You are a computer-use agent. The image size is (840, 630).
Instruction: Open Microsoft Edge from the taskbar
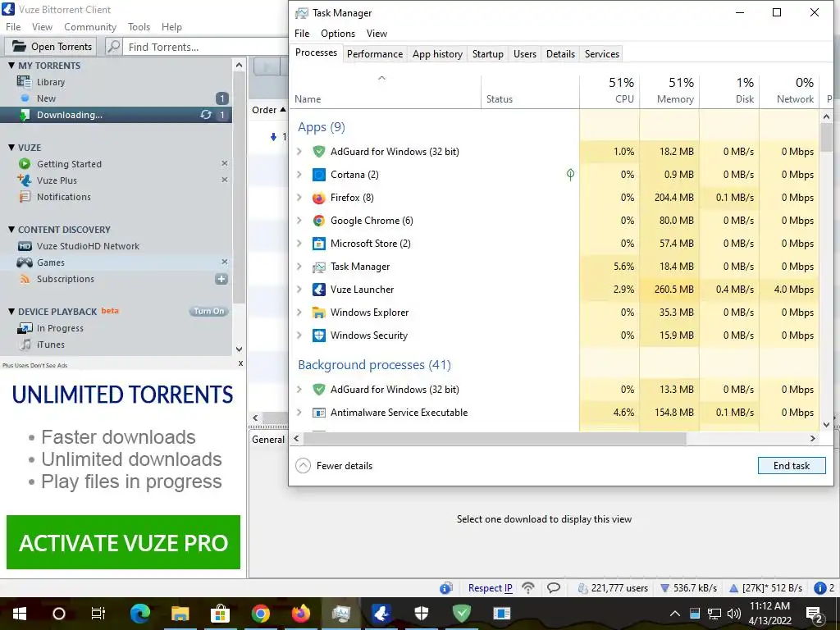[x=139, y=614]
